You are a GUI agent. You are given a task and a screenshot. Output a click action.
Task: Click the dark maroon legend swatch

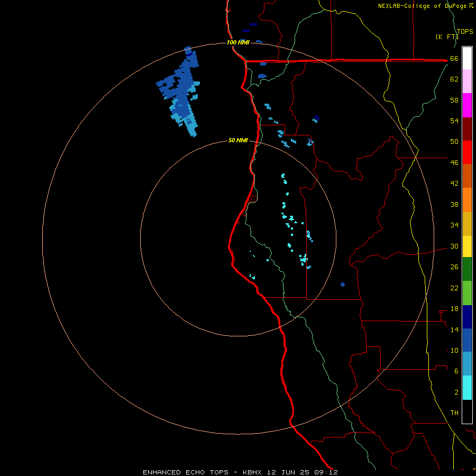(x=467, y=129)
